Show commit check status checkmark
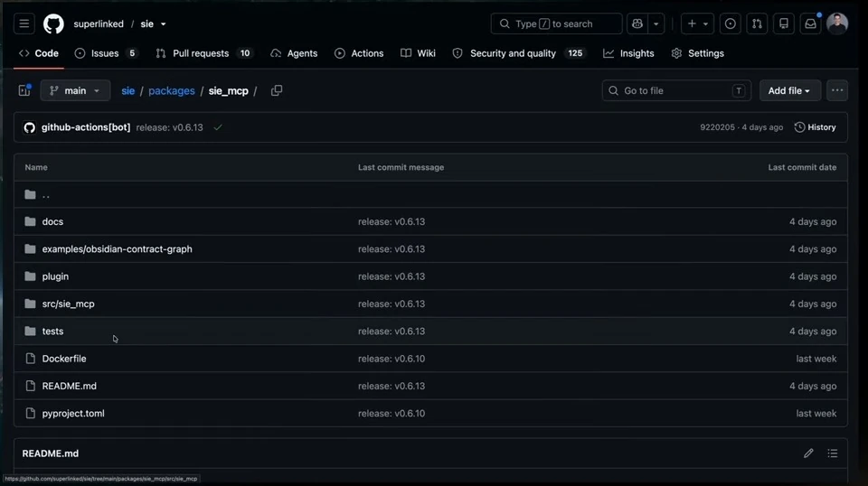The width and height of the screenshot is (868, 486). [x=218, y=127]
